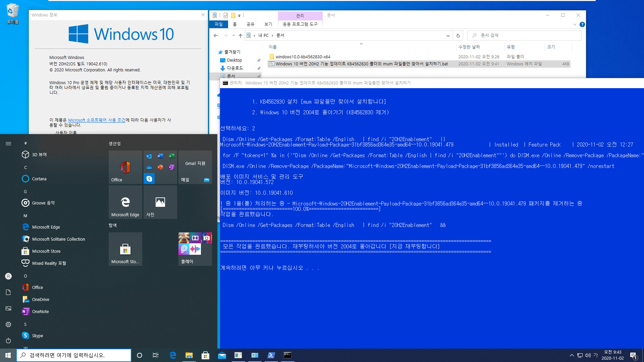Image resolution: width=644 pixels, height=362 pixels.
Task: Go back in Explorer navigation
Action: (216, 36)
